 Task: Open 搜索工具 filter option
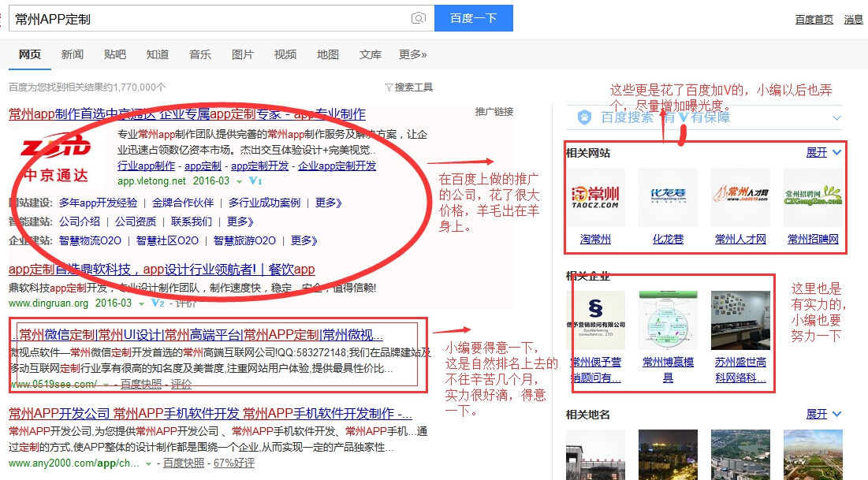click(414, 87)
